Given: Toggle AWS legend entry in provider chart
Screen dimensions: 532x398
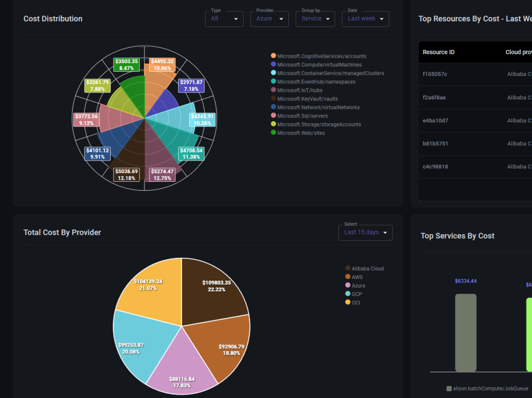Looking at the screenshot, I should point(354,277).
